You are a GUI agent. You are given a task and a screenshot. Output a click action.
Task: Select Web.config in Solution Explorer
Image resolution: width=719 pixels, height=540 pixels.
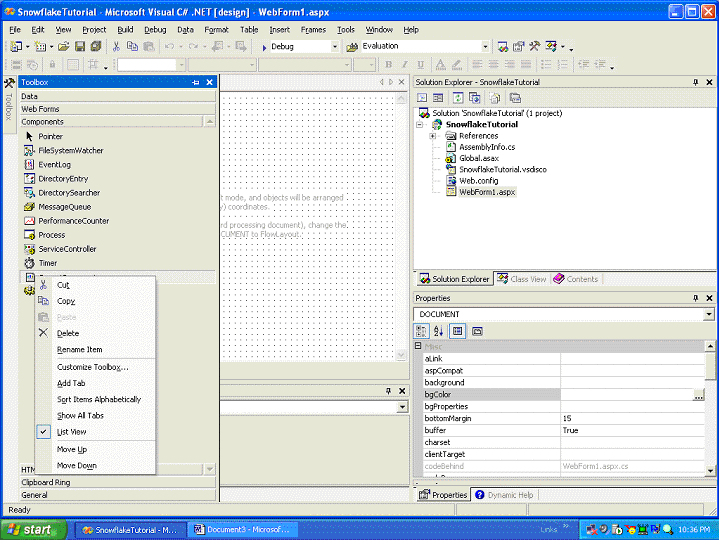(478, 181)
